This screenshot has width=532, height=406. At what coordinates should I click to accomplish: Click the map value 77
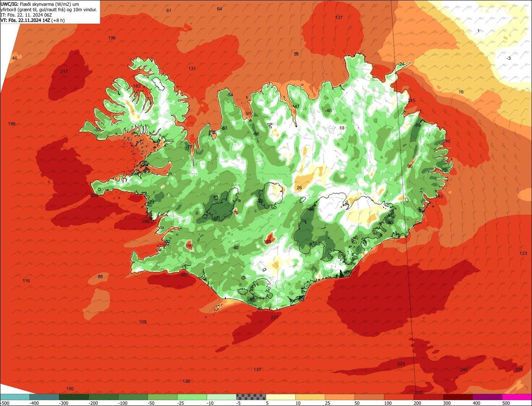190,147
